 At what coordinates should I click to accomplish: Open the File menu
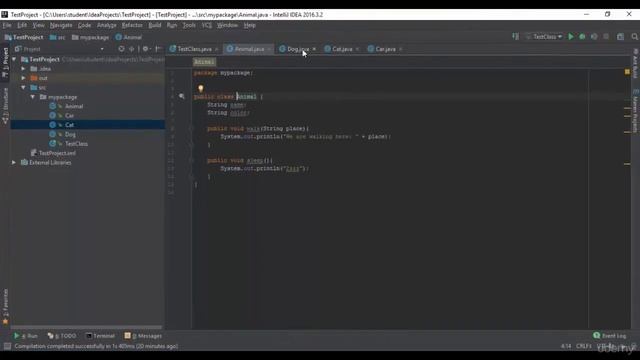tap(7, 25)
